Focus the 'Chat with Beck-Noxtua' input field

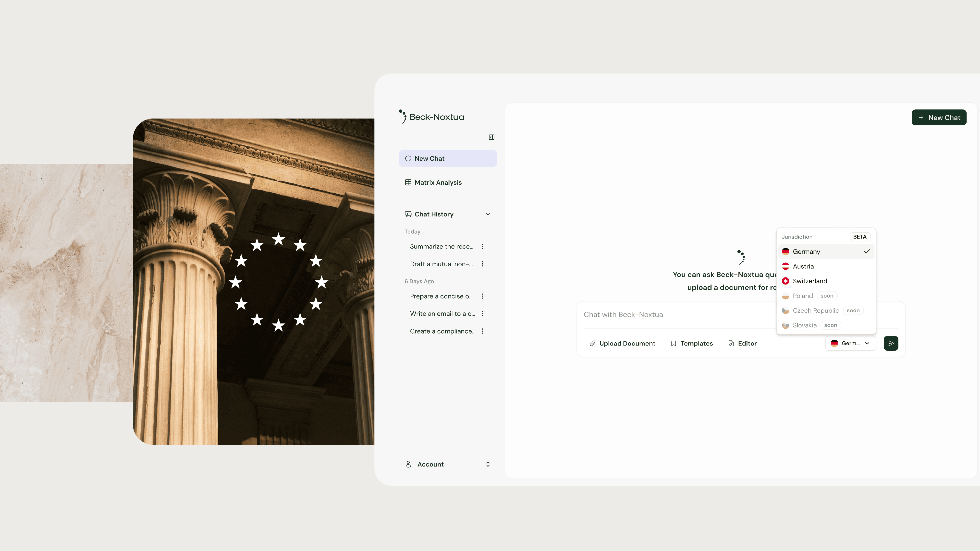point(677,315)
